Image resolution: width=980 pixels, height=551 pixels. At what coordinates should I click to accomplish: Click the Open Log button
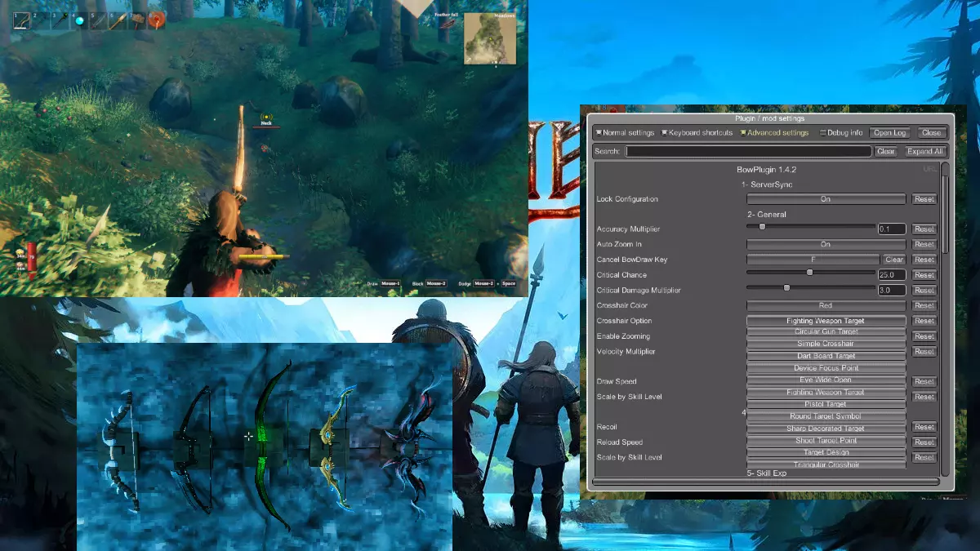pos(889,132)
